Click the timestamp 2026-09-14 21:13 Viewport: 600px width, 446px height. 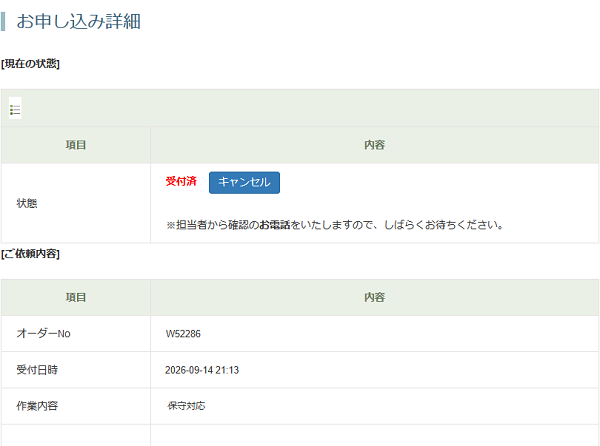click(x=202, y=370)
